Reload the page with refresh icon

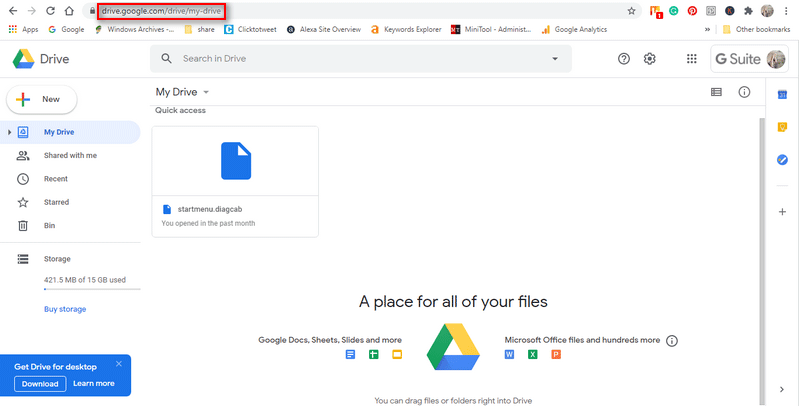click(x=50, y=11)
